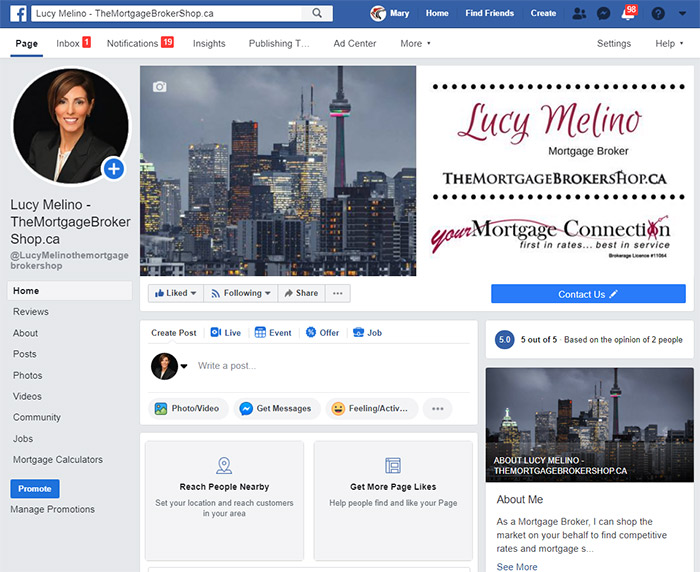
Task: Click the Get More Page Likes card
Action: (x=393, y=501)
